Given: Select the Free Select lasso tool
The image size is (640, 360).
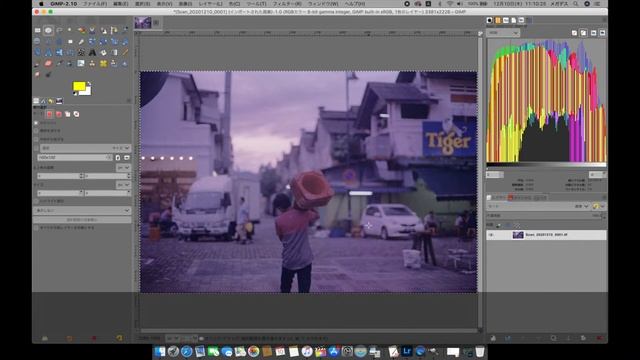Looking at the screenshot, I should click(x=59, y=30).
